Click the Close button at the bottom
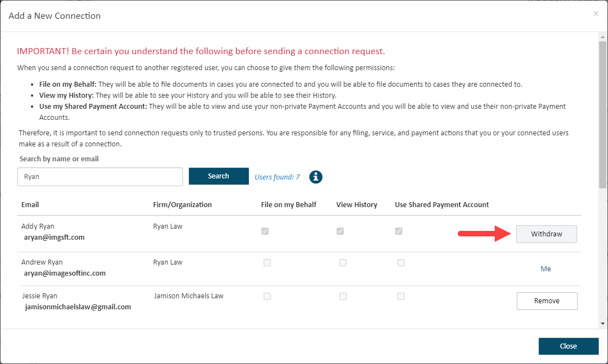Screen dimensions: 608x364 (x=568, y=346)
